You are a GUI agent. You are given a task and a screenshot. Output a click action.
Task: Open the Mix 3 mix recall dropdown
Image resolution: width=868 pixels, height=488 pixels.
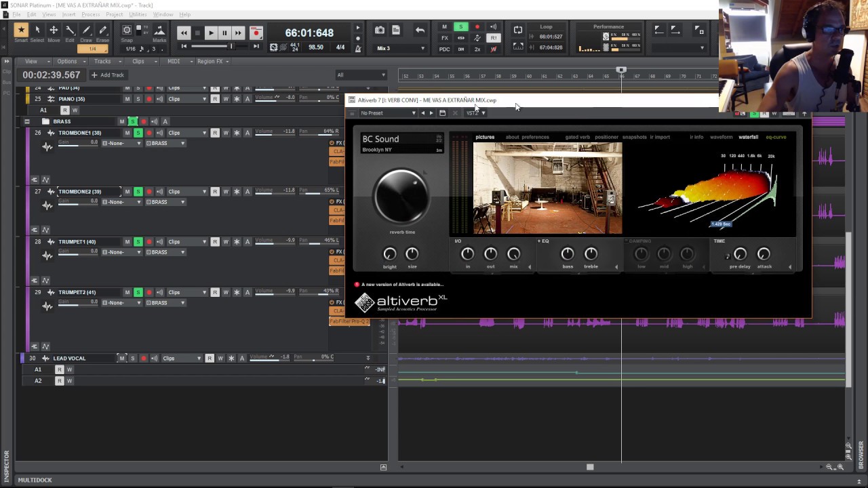coord(401,48)
